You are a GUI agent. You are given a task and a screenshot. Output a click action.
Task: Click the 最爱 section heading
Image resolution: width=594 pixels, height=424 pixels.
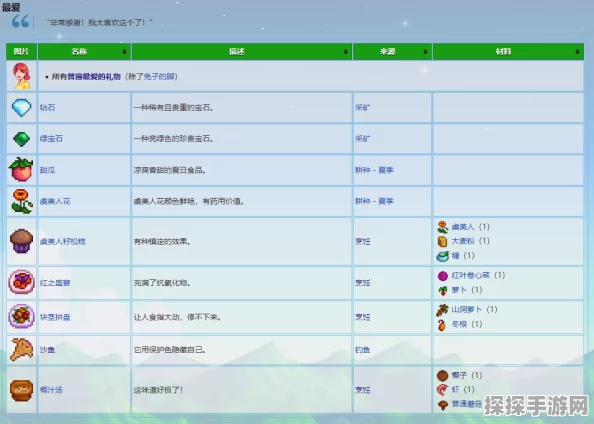pyautogui.click(x=11, y=7)
